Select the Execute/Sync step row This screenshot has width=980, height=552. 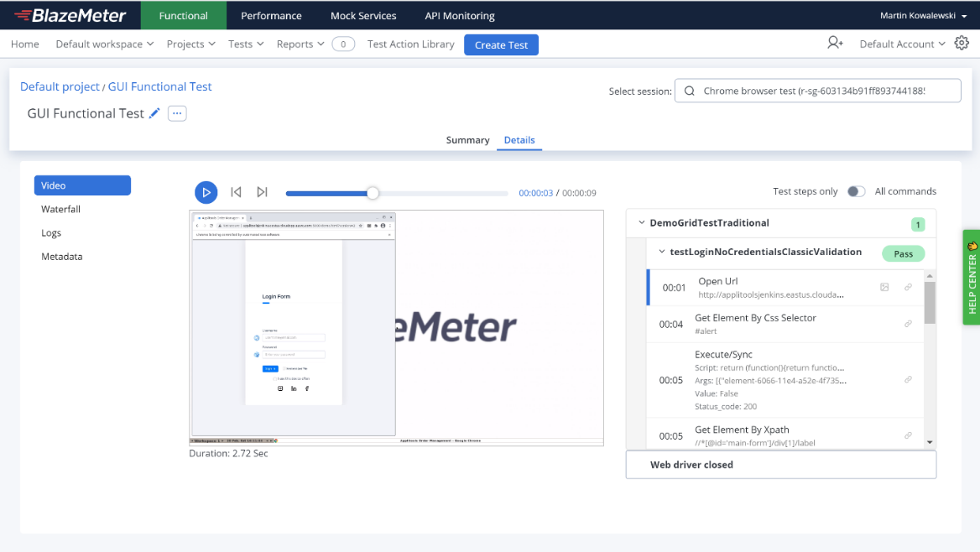tap(785, 379)
